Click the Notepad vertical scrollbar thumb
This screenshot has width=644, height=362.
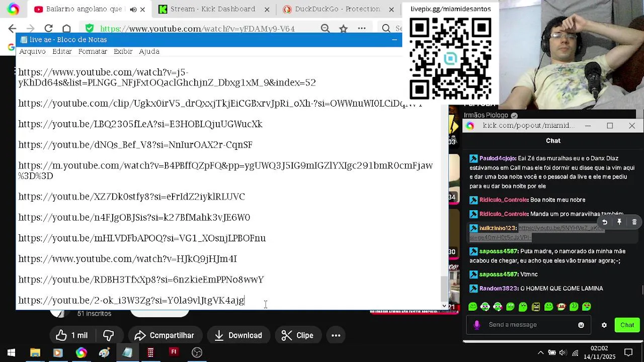[444, 289]
